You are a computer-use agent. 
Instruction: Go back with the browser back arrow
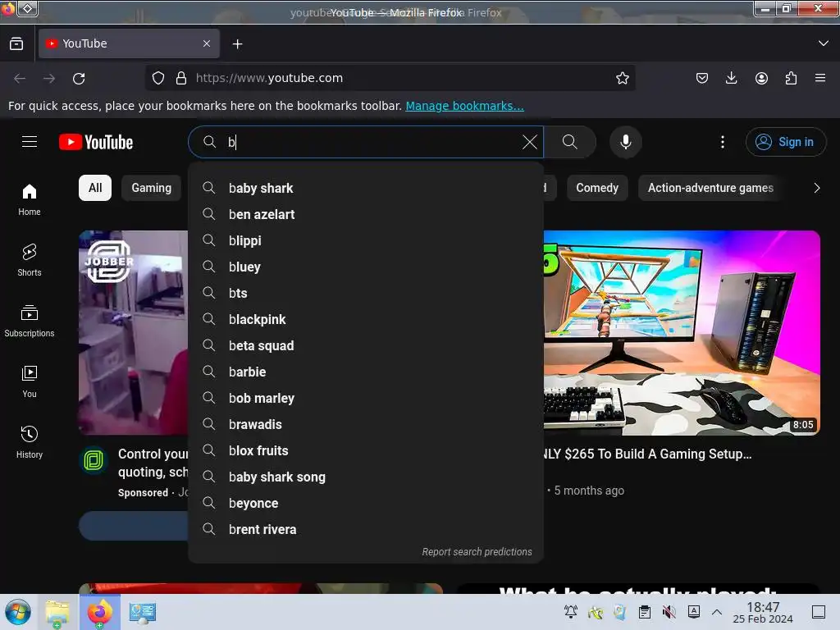pyautogui.click(x=20, y=78)
